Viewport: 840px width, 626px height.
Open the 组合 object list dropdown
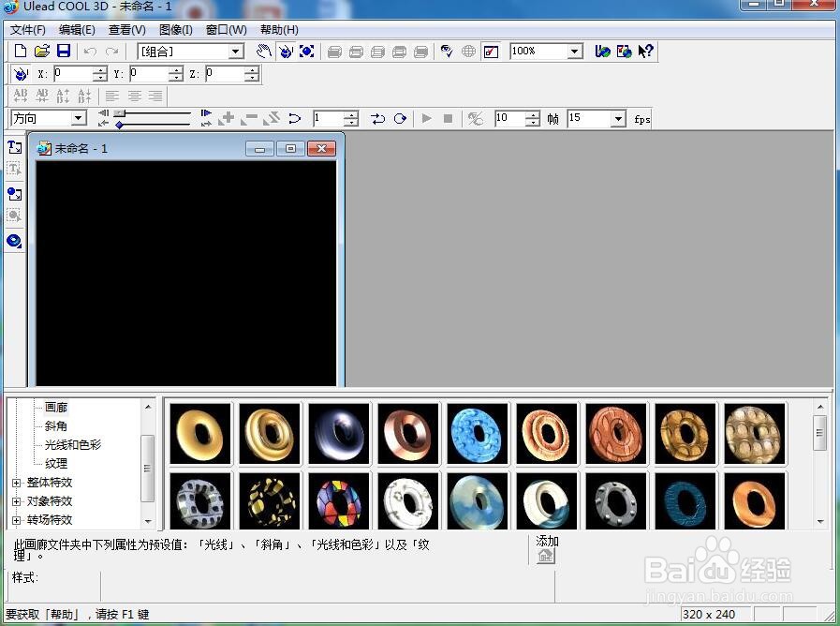click(236, 52)
